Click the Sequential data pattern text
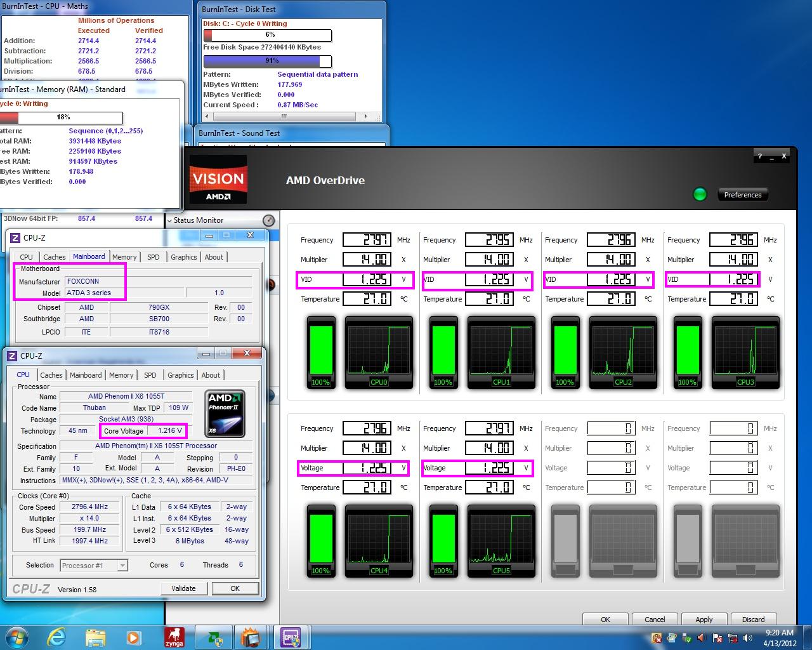Viewport: 812px width, 650px height. point(318,74)
